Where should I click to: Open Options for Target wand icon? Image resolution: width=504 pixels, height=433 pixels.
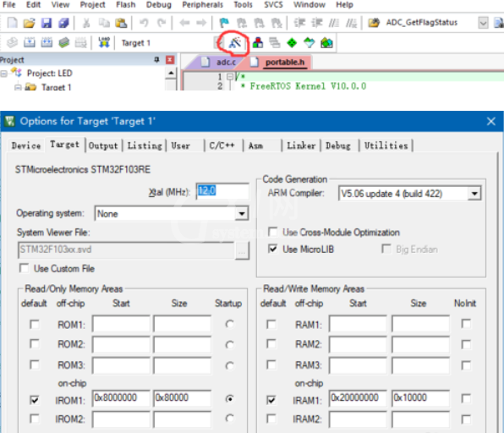point(235,42)
